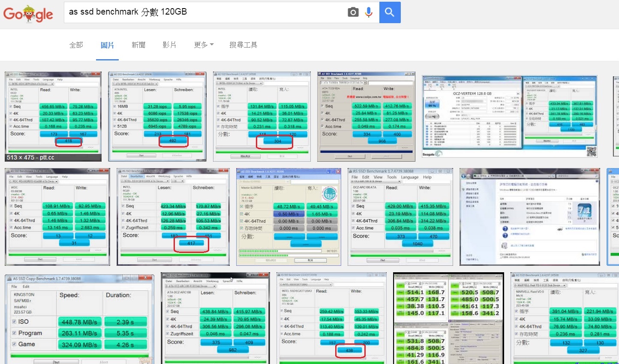Open Intel benchmark thumbnail scoring 417
This screenshot has width=619, height=364.
tap(173, 217)
